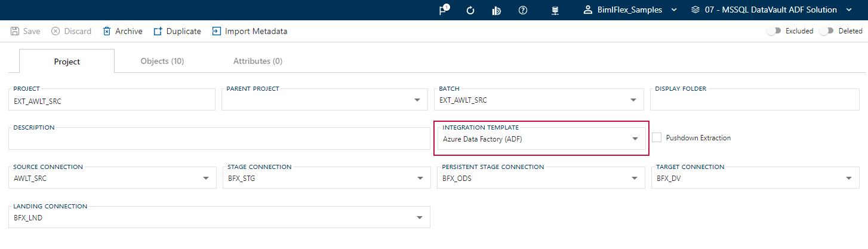Open the Source Connection dropdown
868x249 pixels.
coord(206,178)
